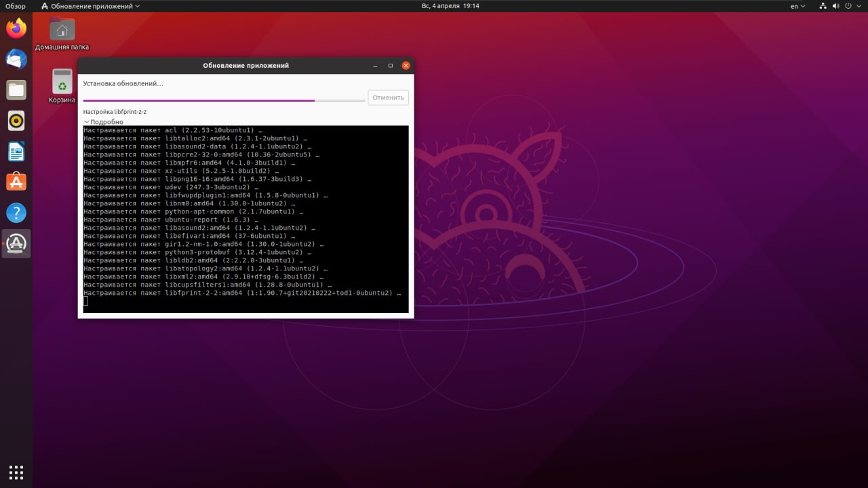
Task: Collapse the Подробно details expander
Action: coord(104,122)
